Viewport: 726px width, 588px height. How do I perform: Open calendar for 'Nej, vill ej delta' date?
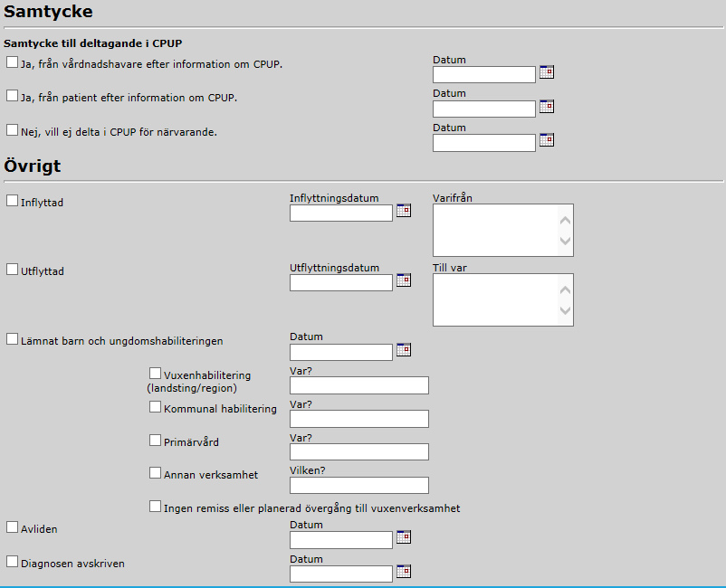(x=547, y=140)
